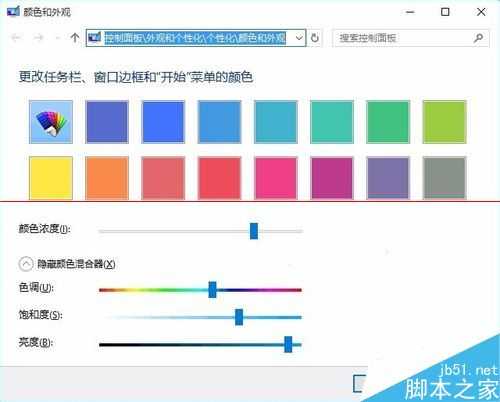The image size is (500, 402).
Task: Click the saturation slider thumb
Action: pyautogui.click(x=239, y=317)
